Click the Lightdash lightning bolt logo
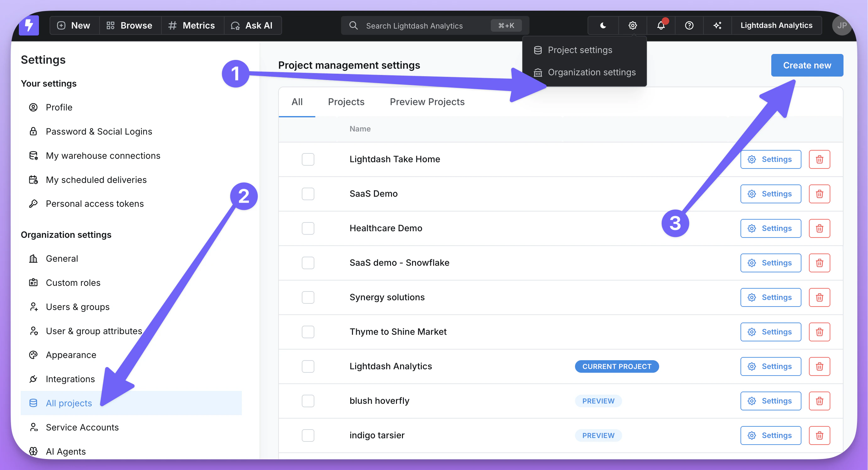The height and width of the screenshot is (470, 868). click(29, 25)
